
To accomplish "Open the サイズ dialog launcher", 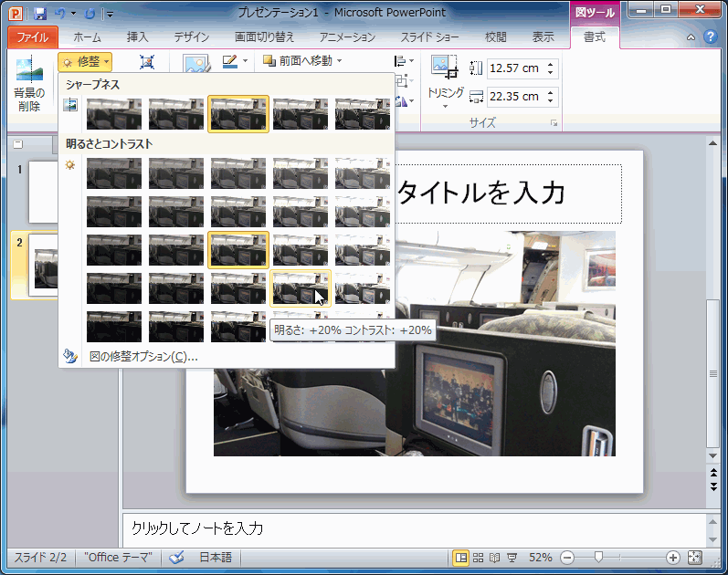I will [554, 123].
